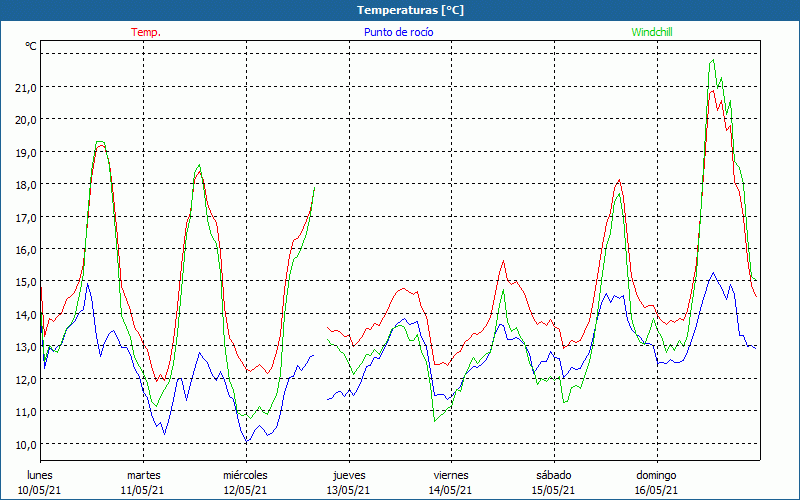Click the 'martes' day label
Screen dimensions: 800x500
143,476
